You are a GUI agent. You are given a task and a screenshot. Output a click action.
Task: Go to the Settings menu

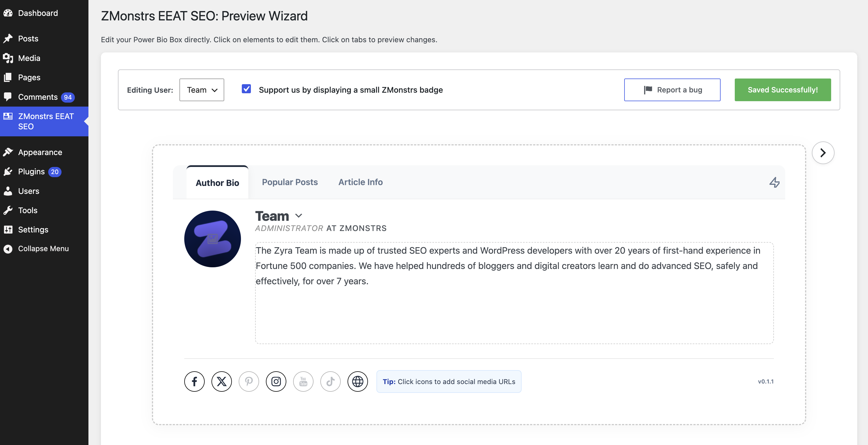click(44, 229)
